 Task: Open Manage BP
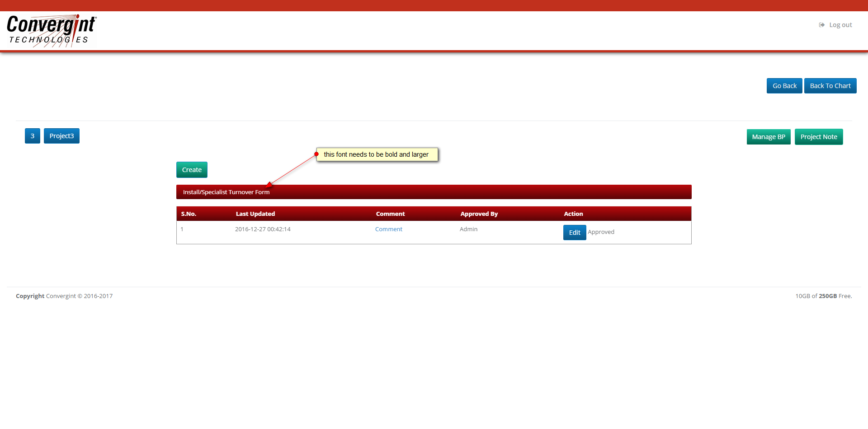[769, 137]
